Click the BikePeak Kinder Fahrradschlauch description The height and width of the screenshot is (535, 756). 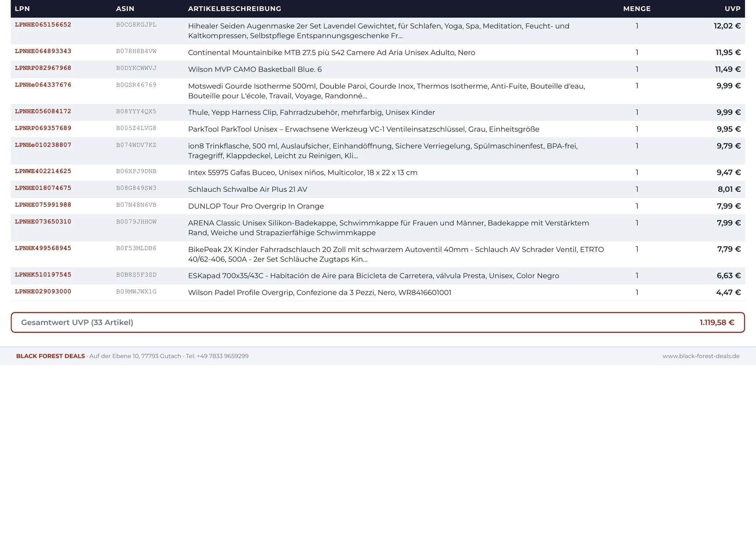tap(396, 254)
